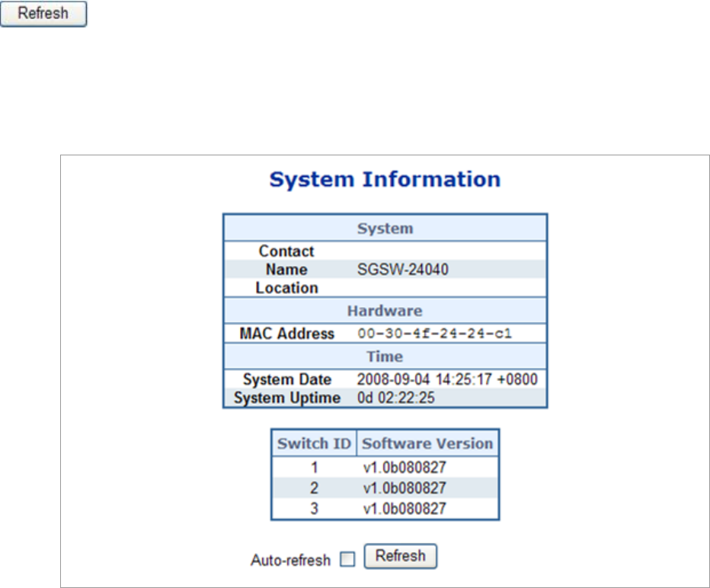Select software version of switch 1
The width and height of the screenshot is (710, 588).
405,467
